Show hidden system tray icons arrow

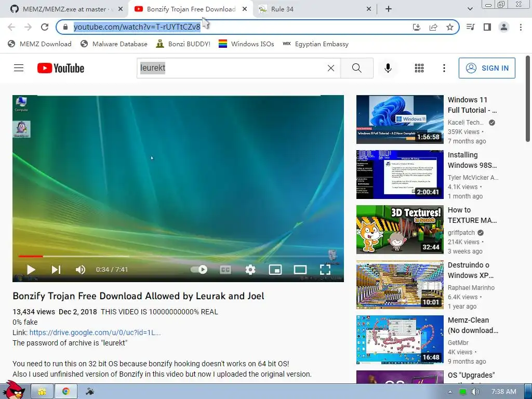point(450,392)
